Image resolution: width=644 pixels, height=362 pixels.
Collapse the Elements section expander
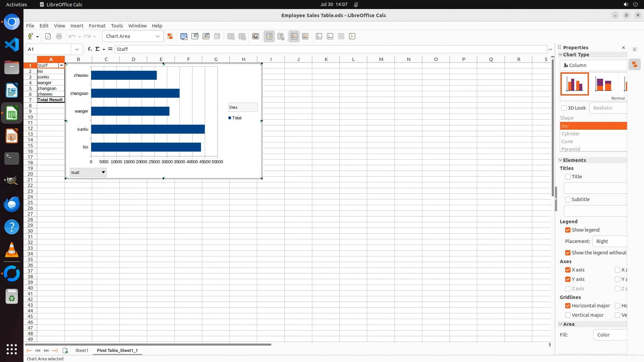click(560, 160)
